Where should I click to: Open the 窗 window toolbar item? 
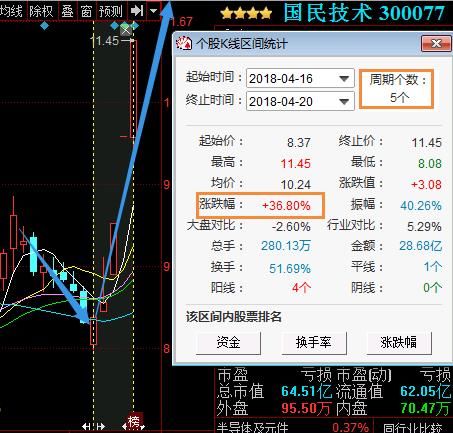coord(86,11)
